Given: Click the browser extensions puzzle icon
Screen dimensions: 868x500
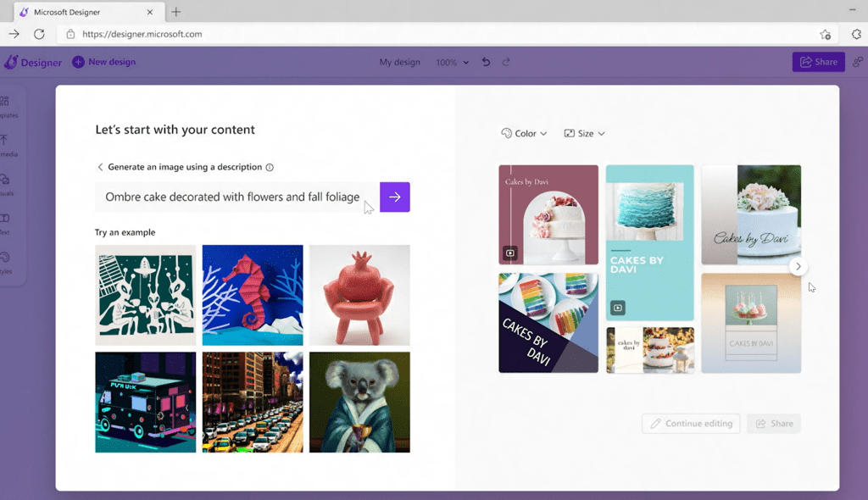Looking at the screenshot, I should coord(856,34).
